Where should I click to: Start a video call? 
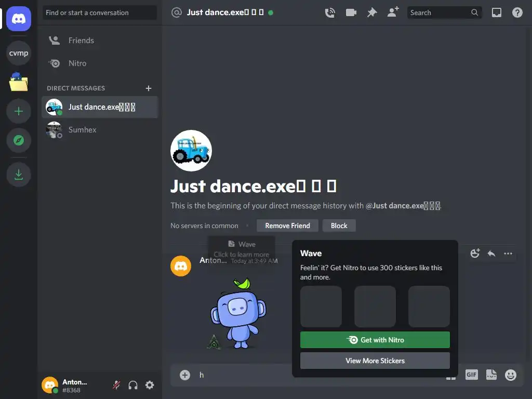pyautogui.click(x=351, y=12)
